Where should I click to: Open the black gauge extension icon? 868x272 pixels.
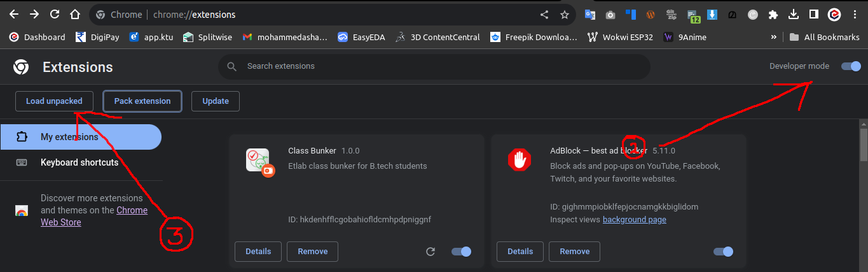point(733,14)
